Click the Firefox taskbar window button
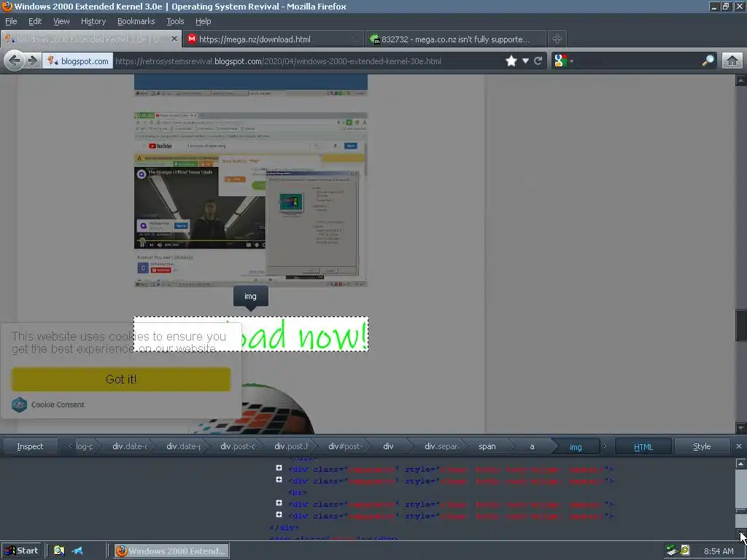The image size is (747, 560). tap(172, 551)
